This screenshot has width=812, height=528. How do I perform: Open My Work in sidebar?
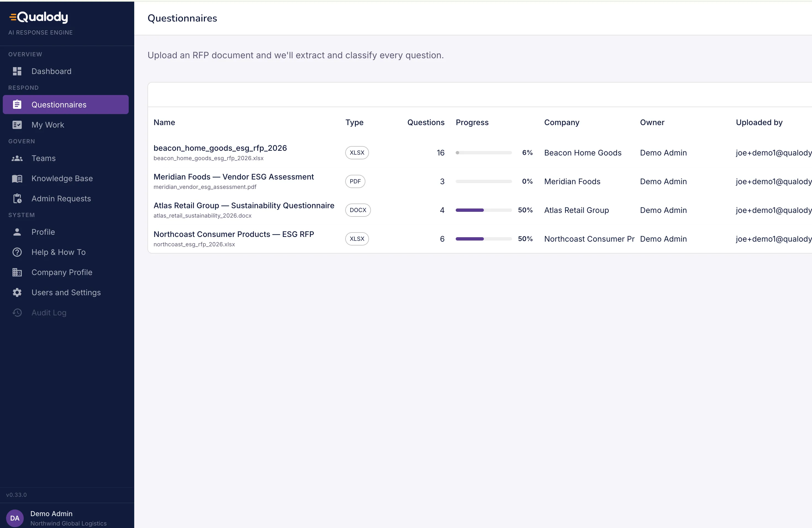pos(65,125)
